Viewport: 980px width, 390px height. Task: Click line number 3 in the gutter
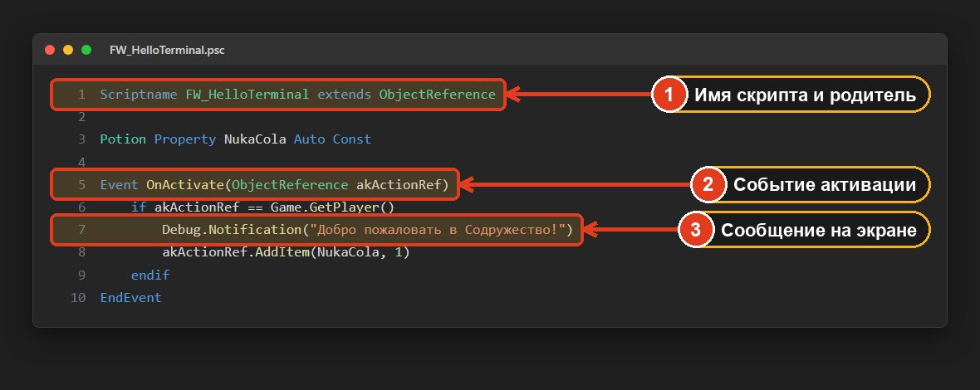coord(81,139)
